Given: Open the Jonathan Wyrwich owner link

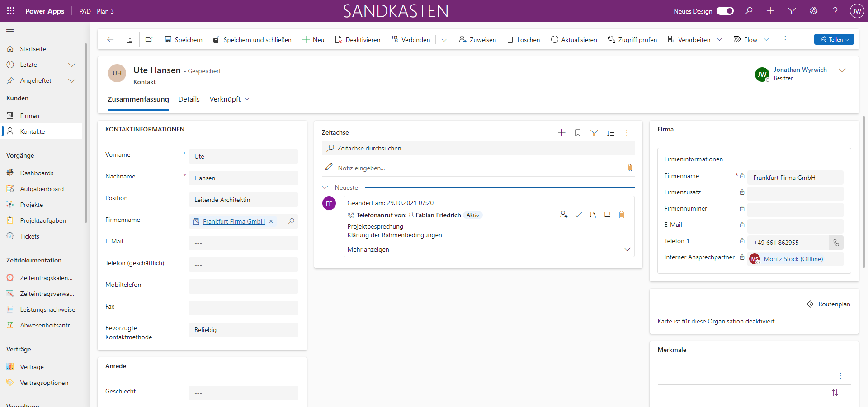Looking at the screenshot, I should coord(800,70).
